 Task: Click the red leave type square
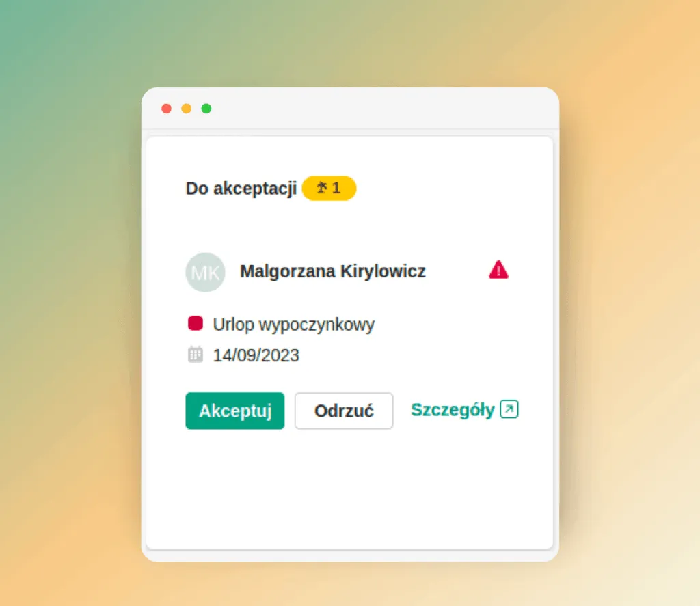tap(196, 322)
